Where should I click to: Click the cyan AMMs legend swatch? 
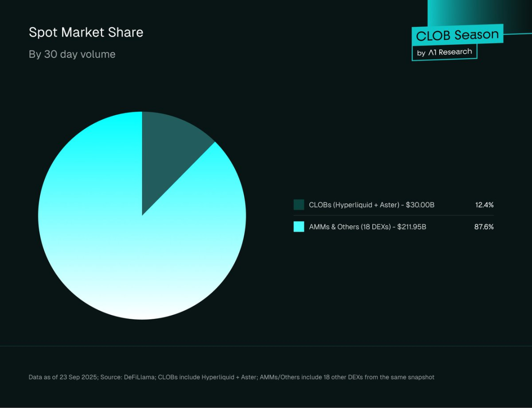pos(299,227)
